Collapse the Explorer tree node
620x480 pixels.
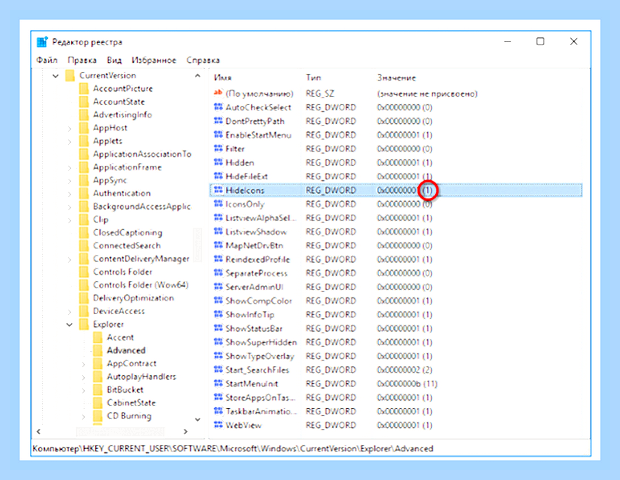coord(70,325)
